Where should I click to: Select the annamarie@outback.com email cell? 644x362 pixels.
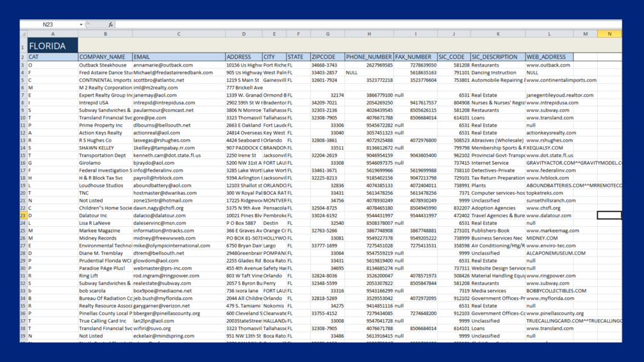[179, 65]
